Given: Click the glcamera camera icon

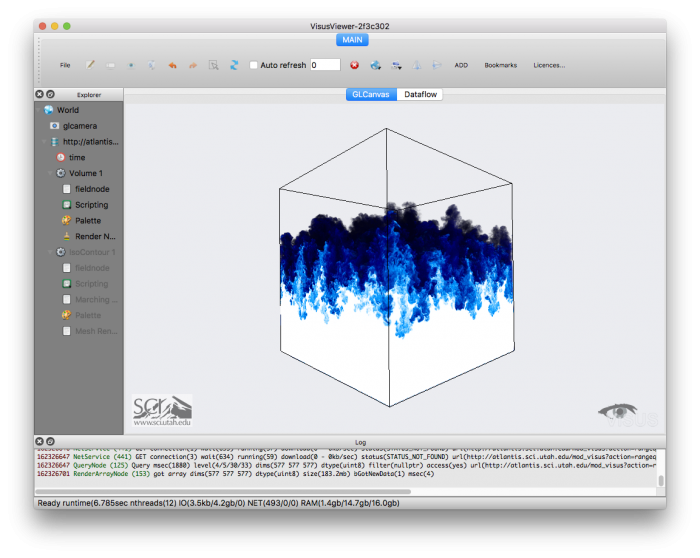Looking at the screenshot, I should (x=54, y=126).
